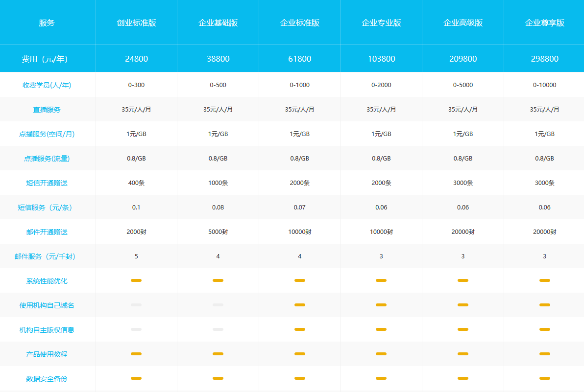Click the 系统性能优化 orange mark under 企业高级版
The height and width of the screenshot is (392, 584).
click(463, 280)
